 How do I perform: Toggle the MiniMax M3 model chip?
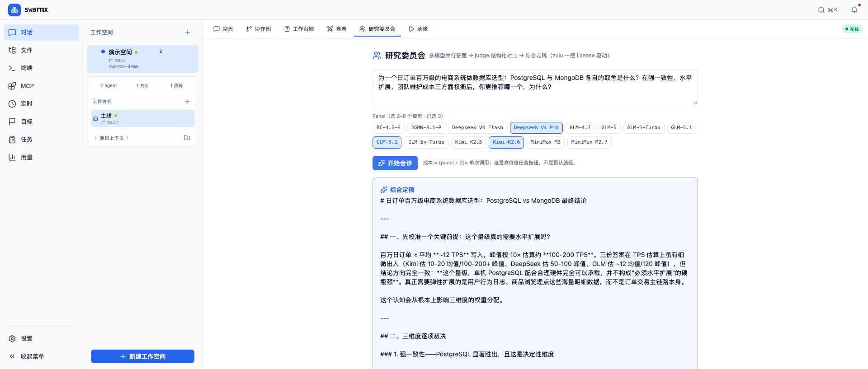545,142
